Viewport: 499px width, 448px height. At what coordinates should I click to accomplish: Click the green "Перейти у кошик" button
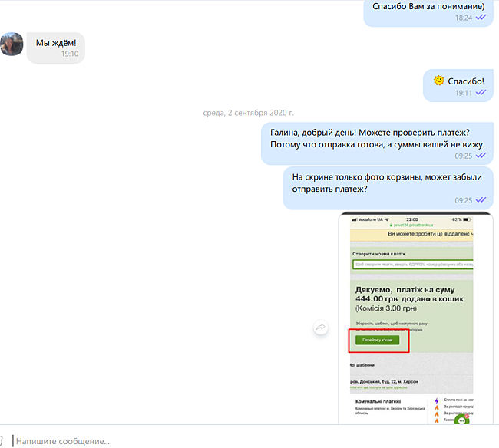tap(376, 340)
